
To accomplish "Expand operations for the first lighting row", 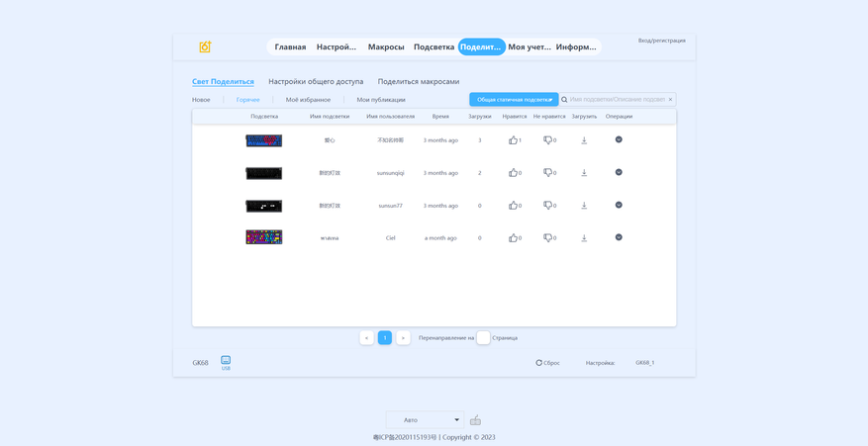I will [619, 139].
